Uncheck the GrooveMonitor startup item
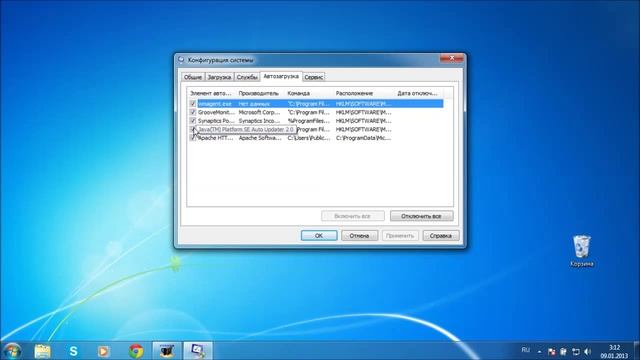640x360 pixels. coord(193,112)
